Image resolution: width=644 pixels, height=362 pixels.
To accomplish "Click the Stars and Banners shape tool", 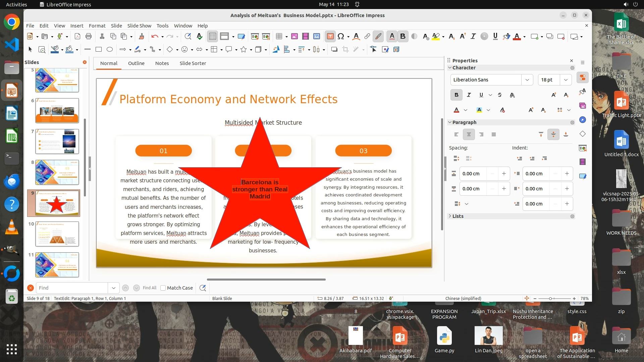I will [244, 50].
